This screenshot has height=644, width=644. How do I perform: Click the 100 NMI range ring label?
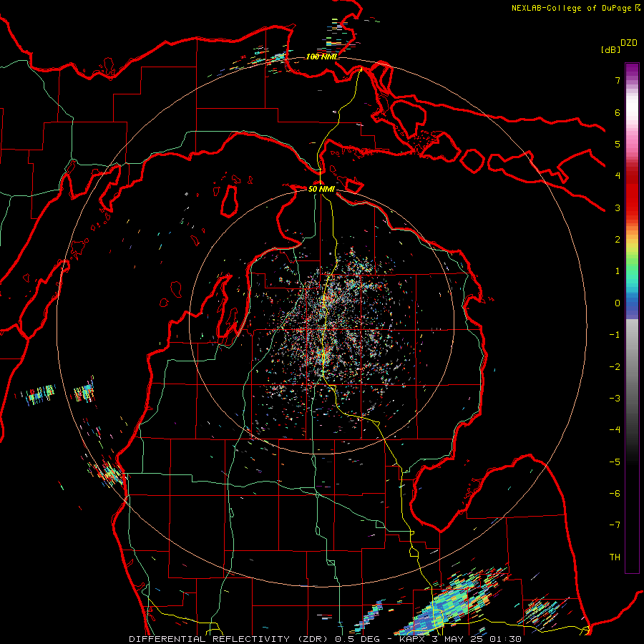click(321, 57)
